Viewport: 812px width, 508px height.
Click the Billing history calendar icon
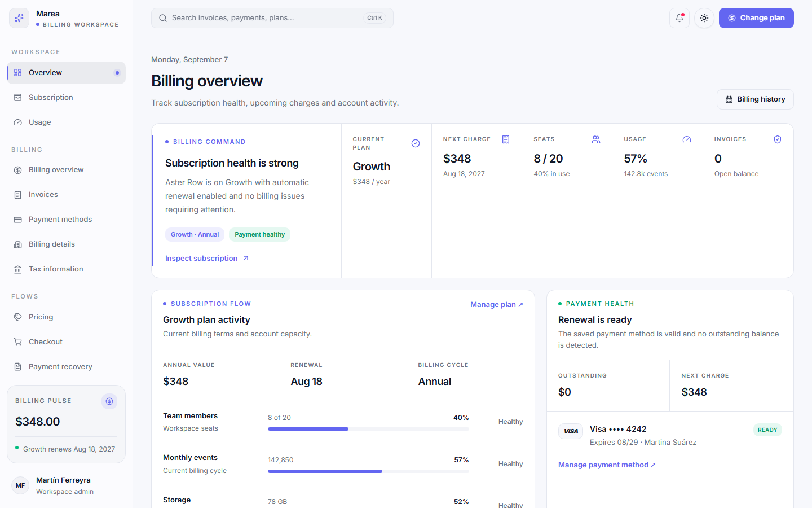(x=729, y=99)
